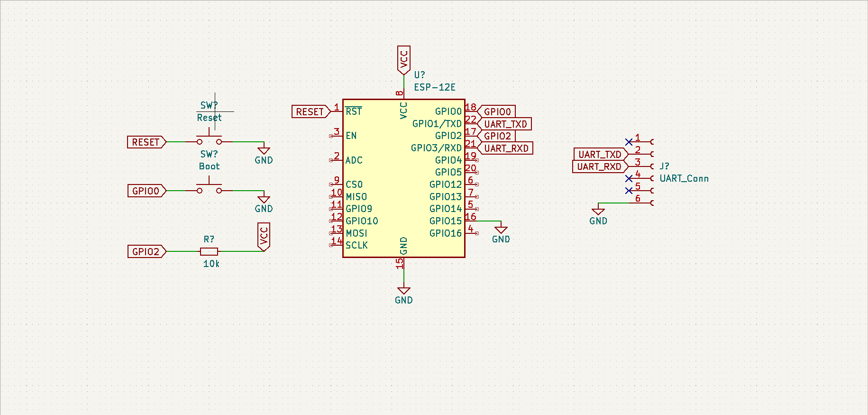This screenshot has width=868, height=415.
Task: Select the GPIO2 global label by the resistor
Action: coord(147,251)
